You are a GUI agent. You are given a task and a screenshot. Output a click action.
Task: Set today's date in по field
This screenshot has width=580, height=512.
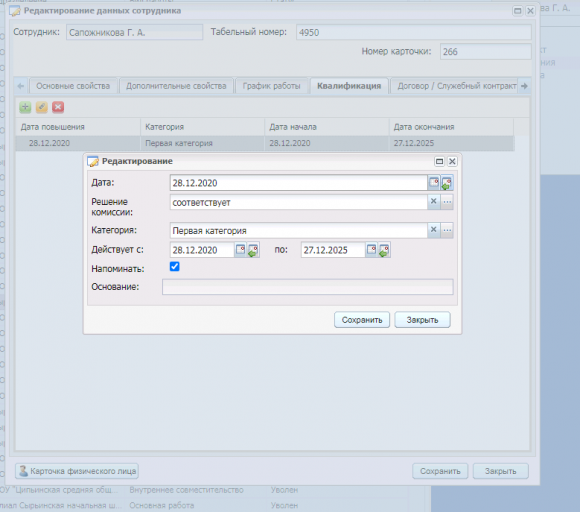[384, 250]
